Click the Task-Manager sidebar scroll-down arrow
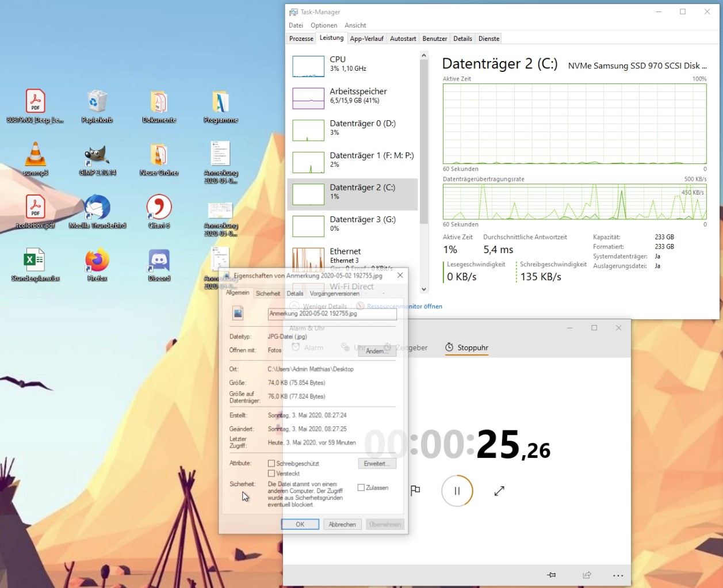Image resolution: width=723 pixels, height=588 pixels. pos(424,289)
